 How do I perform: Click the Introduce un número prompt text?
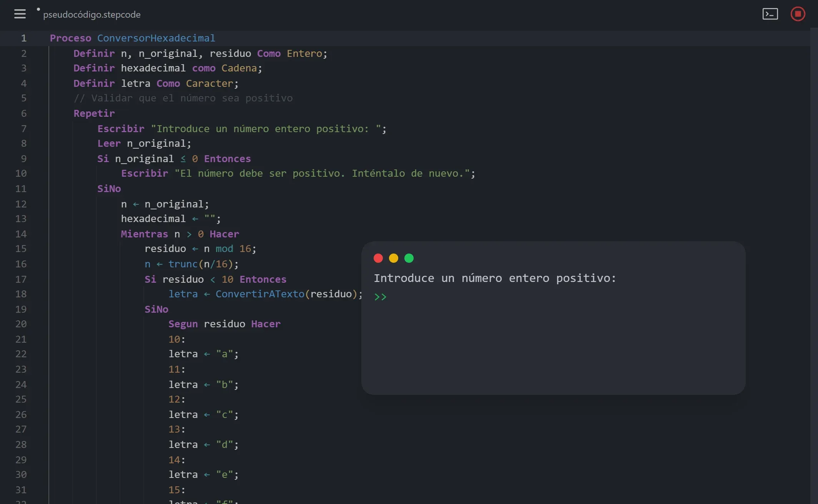pos(495,278)
